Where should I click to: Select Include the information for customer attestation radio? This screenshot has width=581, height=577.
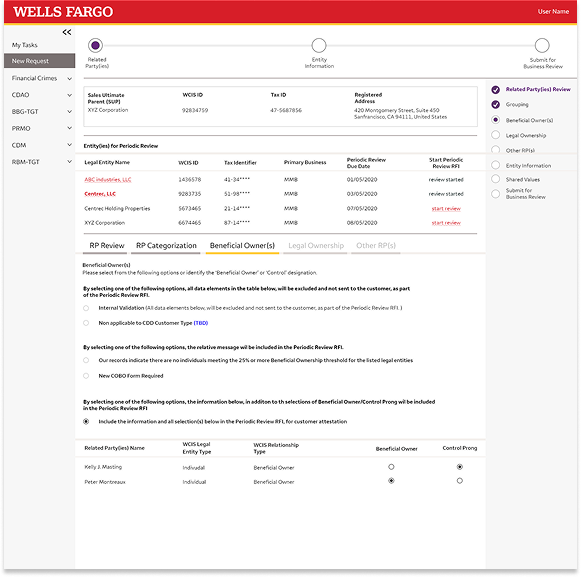(86, 421)
